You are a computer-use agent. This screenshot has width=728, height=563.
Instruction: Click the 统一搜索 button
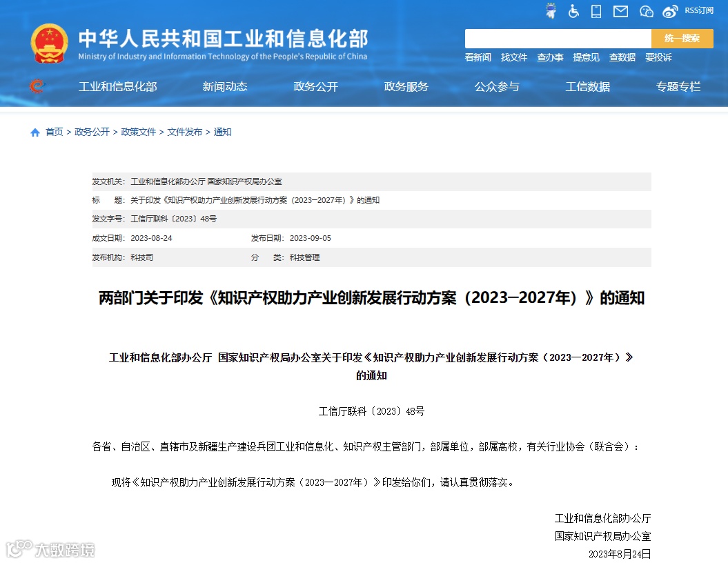coord(682,39)
